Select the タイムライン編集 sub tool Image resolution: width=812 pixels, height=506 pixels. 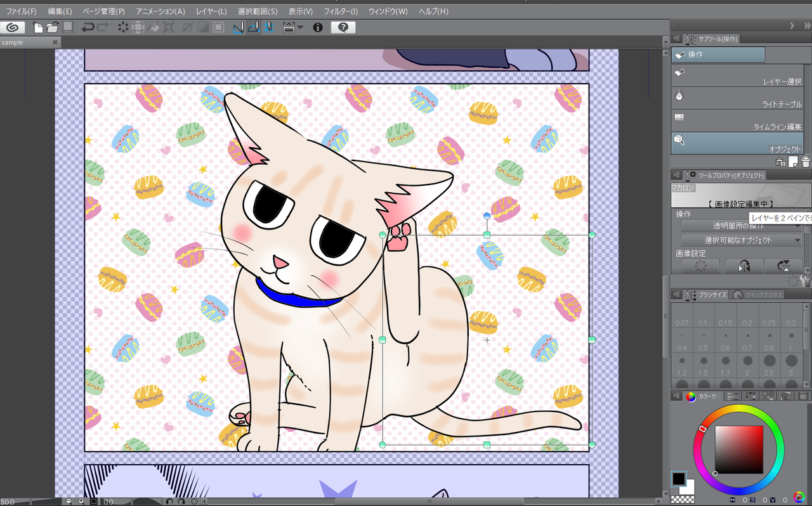coord(737,121)
